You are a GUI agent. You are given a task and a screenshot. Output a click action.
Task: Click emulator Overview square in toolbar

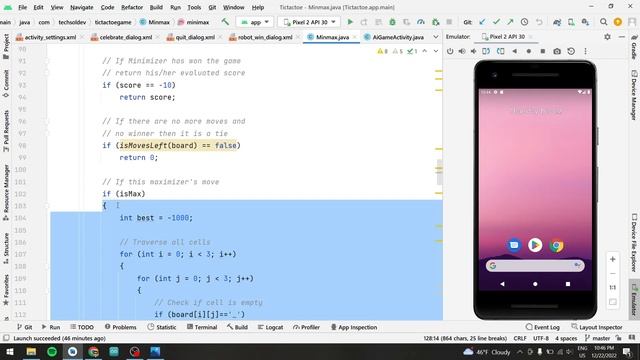[x=542, y=51]
